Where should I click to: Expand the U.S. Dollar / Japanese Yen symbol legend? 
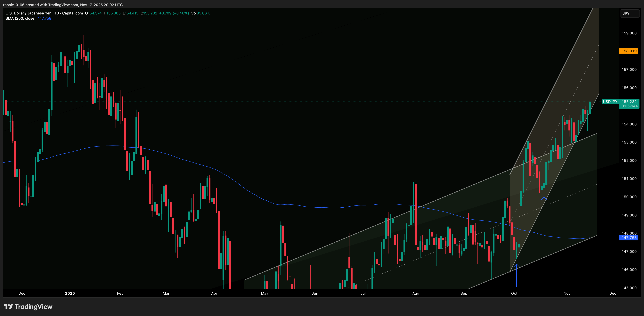click(x=29, y=13)
